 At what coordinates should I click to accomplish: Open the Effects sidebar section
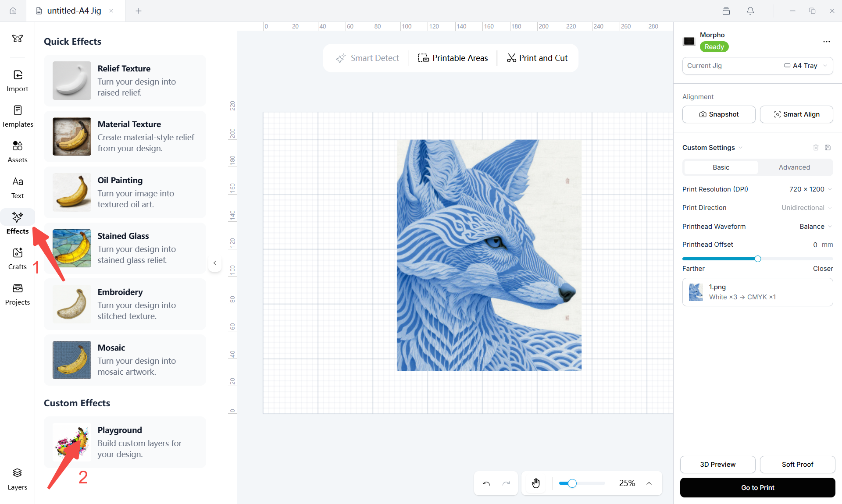click(x=18, y=224)
